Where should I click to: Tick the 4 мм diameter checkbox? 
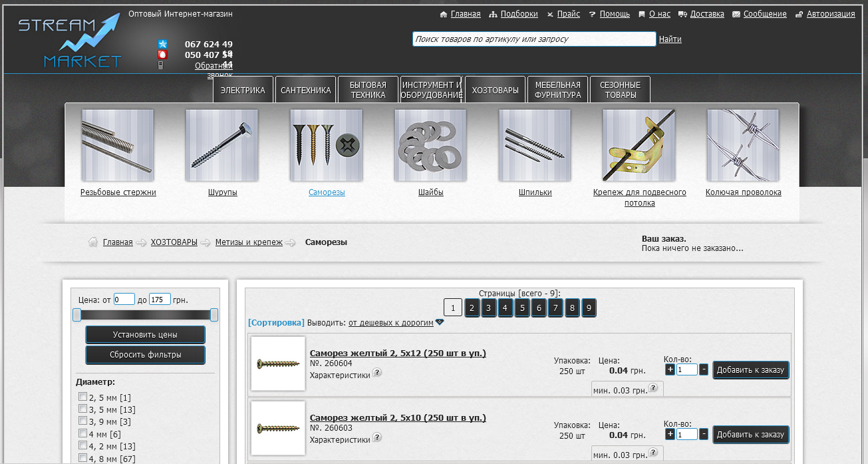point(83,433)
